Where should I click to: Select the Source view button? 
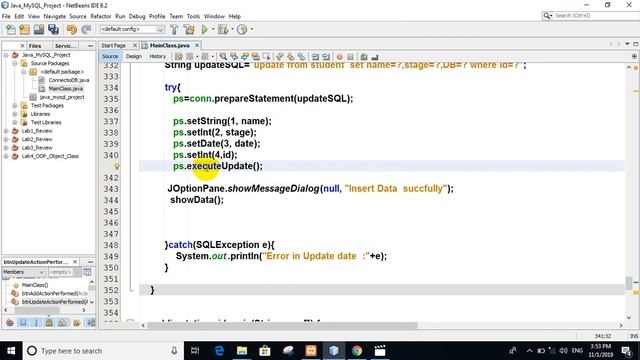[x=110, y=56]
